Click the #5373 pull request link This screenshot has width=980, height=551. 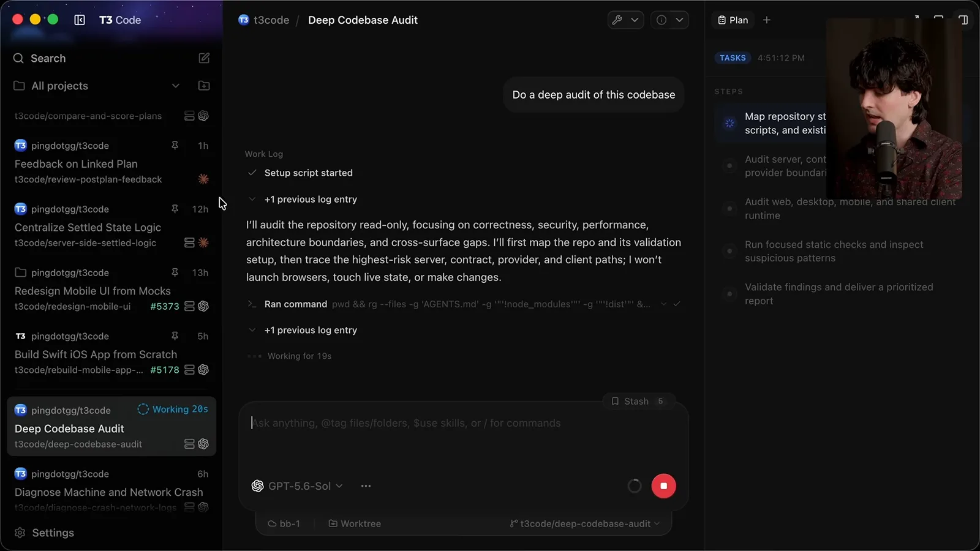coord(165,307)
